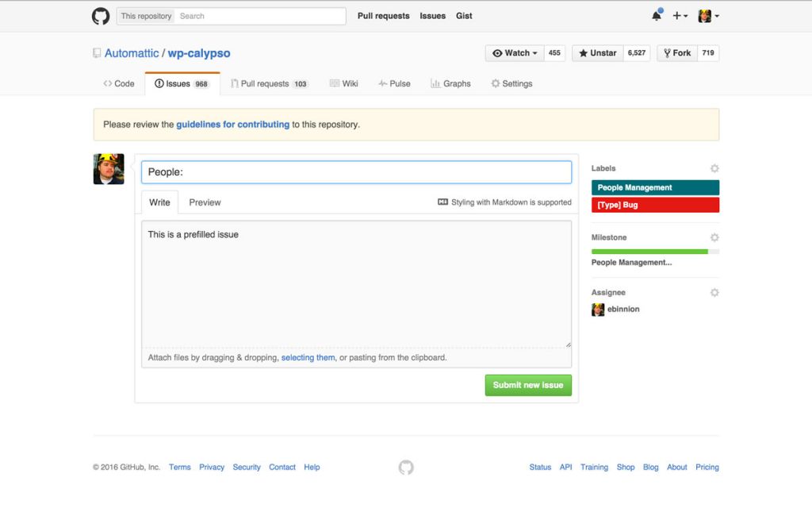Click the author avatar beside issue title
Viewport: 812px width, 508px height.
pyautogui.click(x=109, y=169)
